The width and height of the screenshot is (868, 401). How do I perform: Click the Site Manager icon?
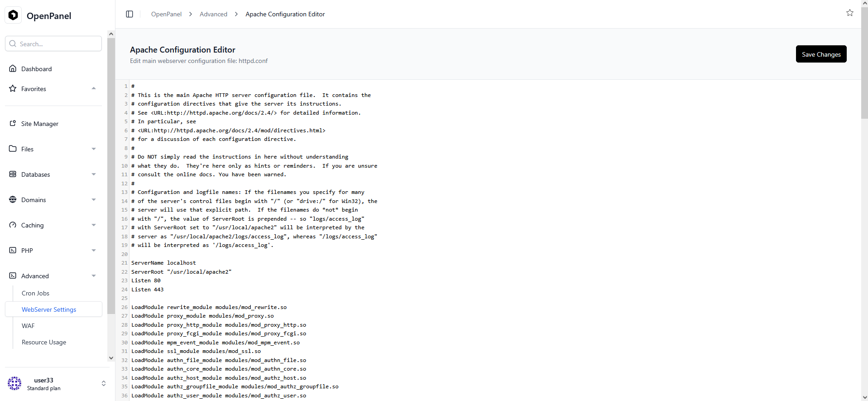click(x=13, y=123)
